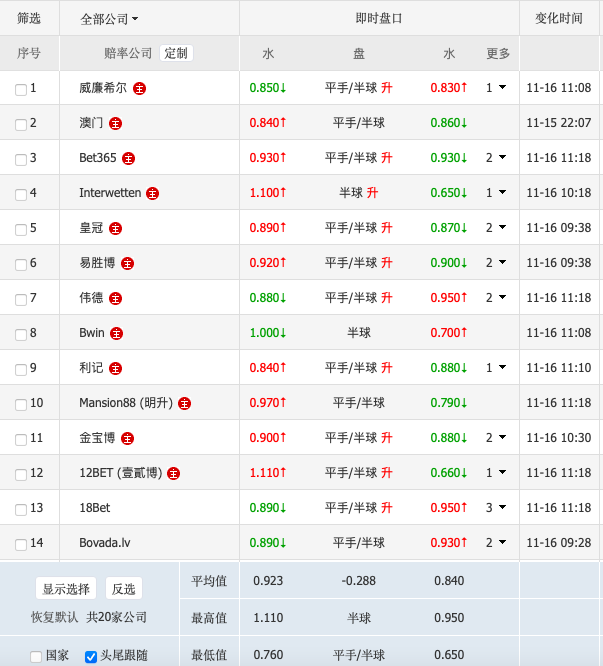Open the 全部公司 dropdown

[109, 18]
